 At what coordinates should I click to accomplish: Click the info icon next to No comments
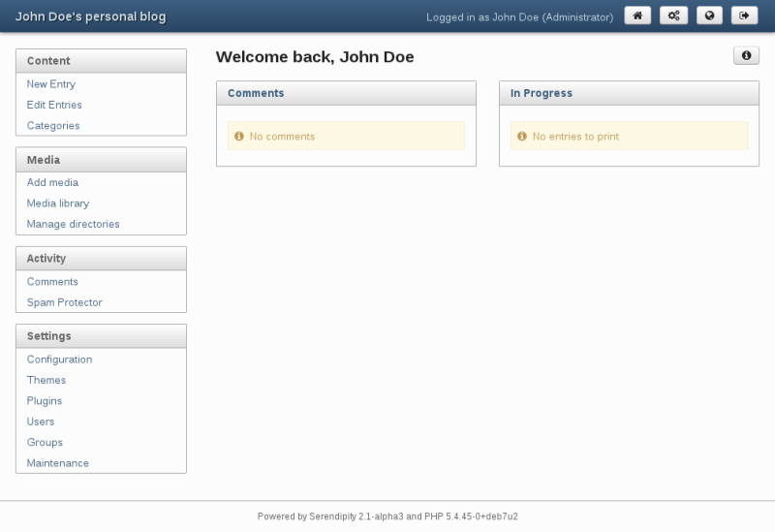(x=239, y=136)
